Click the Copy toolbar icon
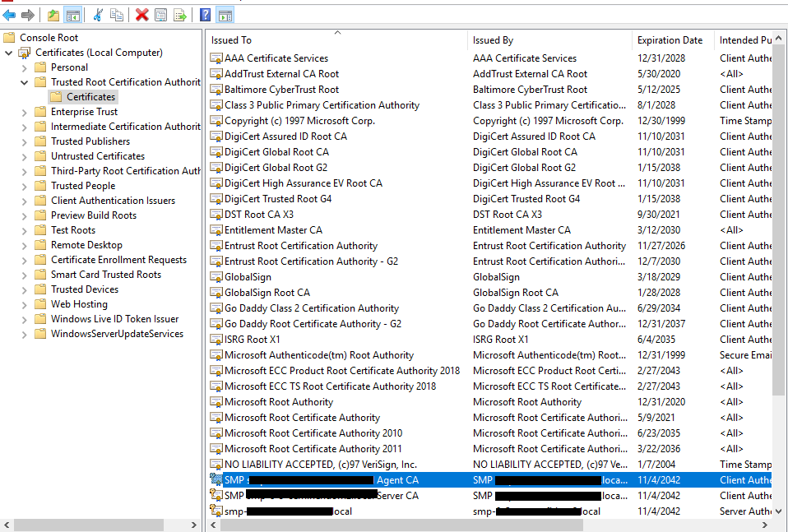Image resolution: width=788 pixels, height=532 pixels. (x=117, y=15)
